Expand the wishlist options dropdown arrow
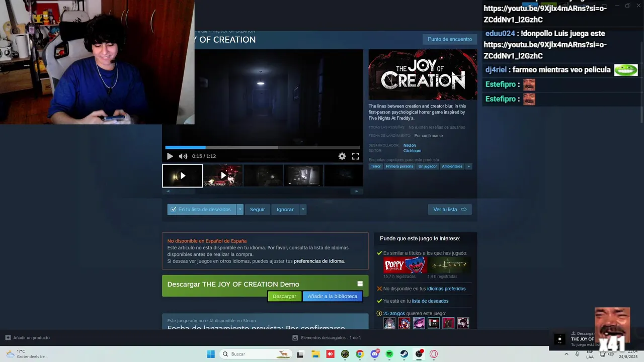 (x=240, y=210)
